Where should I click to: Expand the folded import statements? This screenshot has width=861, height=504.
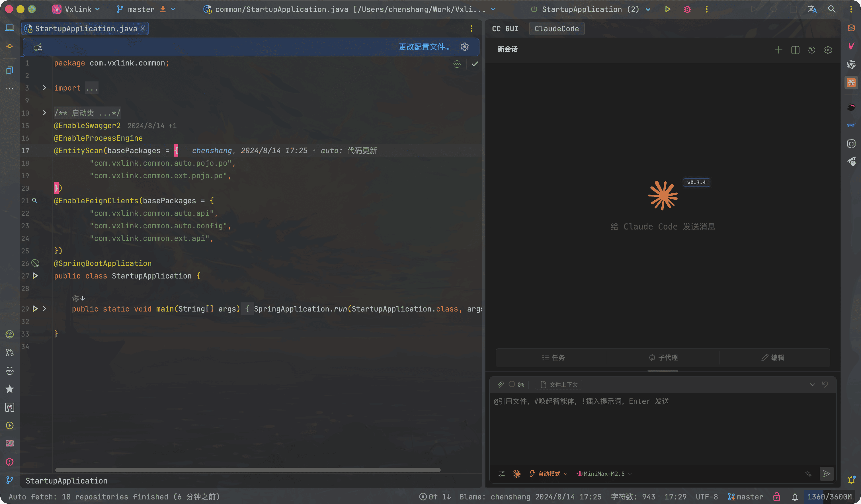[44, 88]
